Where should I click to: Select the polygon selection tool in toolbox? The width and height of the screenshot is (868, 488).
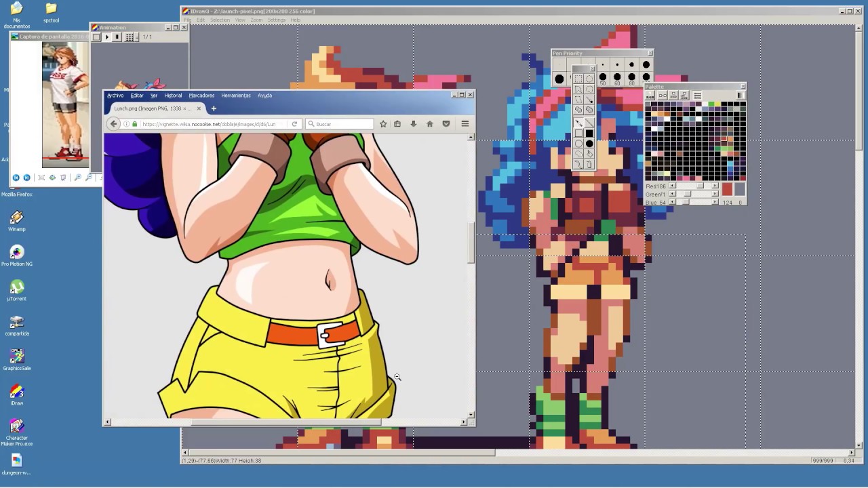coord(578,89)
